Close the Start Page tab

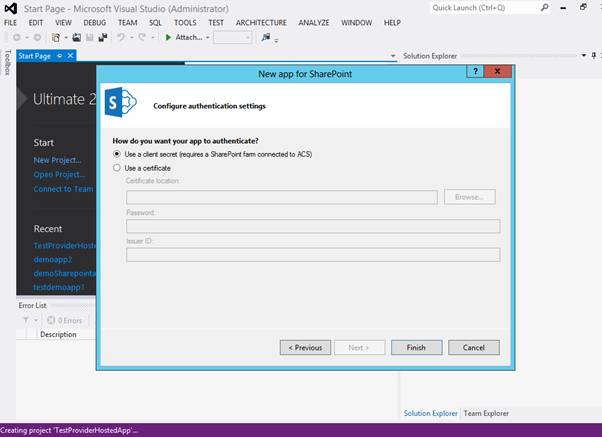click(x=70, y=56)
